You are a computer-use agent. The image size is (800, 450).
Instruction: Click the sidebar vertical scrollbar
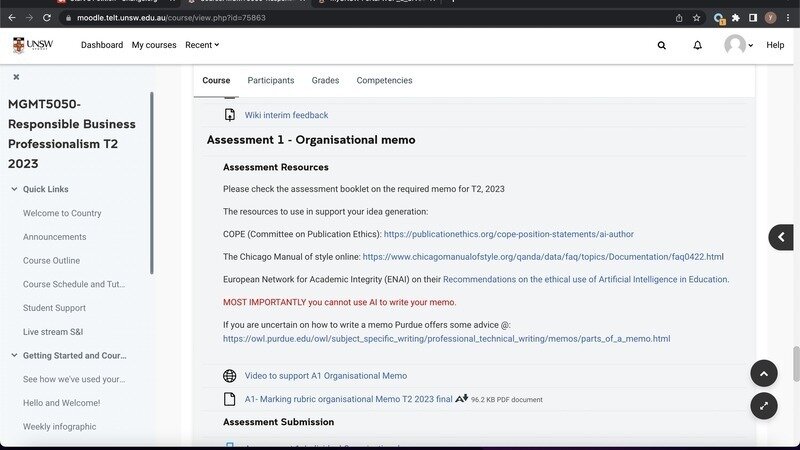[152, 183]
